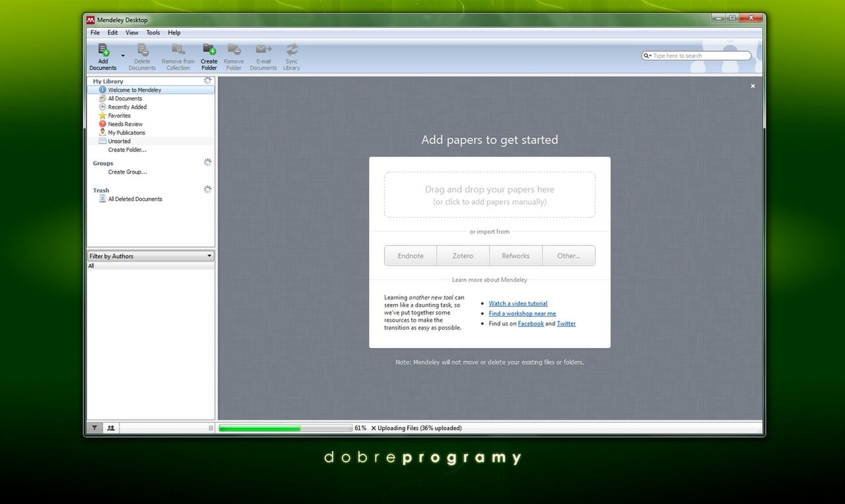Viewport: 845px width, 504px height.
Task: Click Create Folder... in My Library
Action: (x=127, y=150)
